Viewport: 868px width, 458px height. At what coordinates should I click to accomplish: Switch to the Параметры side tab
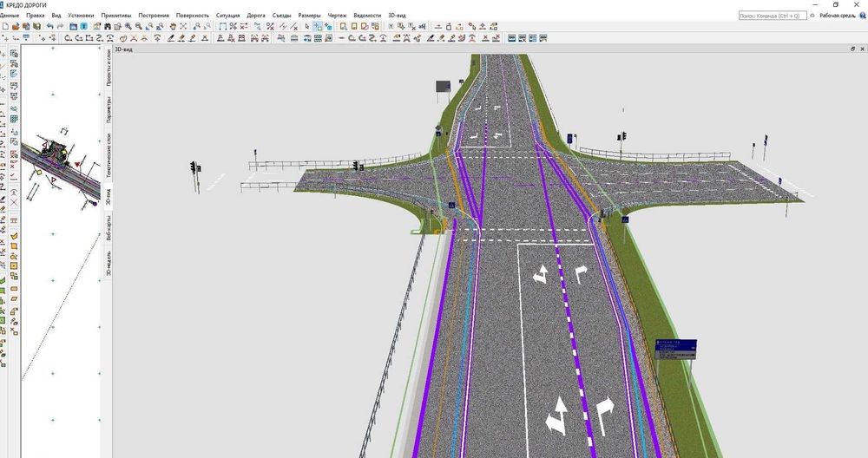[x=108, y=109]
